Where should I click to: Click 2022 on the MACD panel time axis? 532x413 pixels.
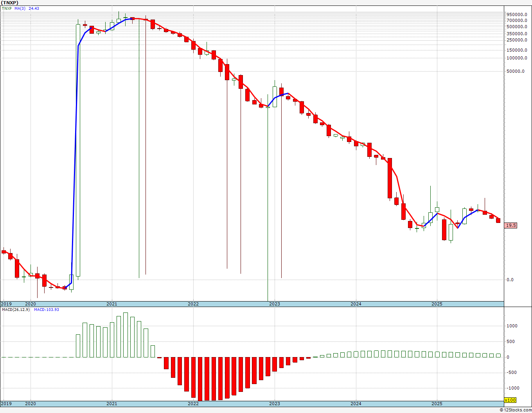click(193, 404)
